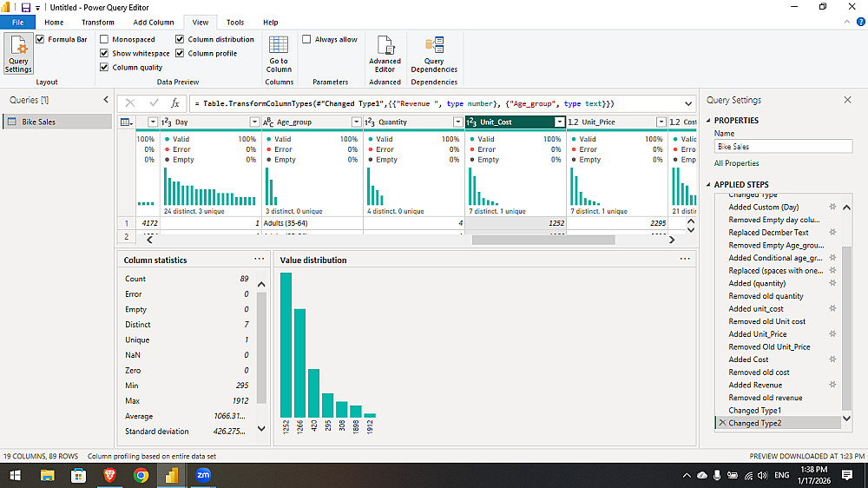
Task: Open Unit_Price column filter dropdown
Action: click(661, 122)
